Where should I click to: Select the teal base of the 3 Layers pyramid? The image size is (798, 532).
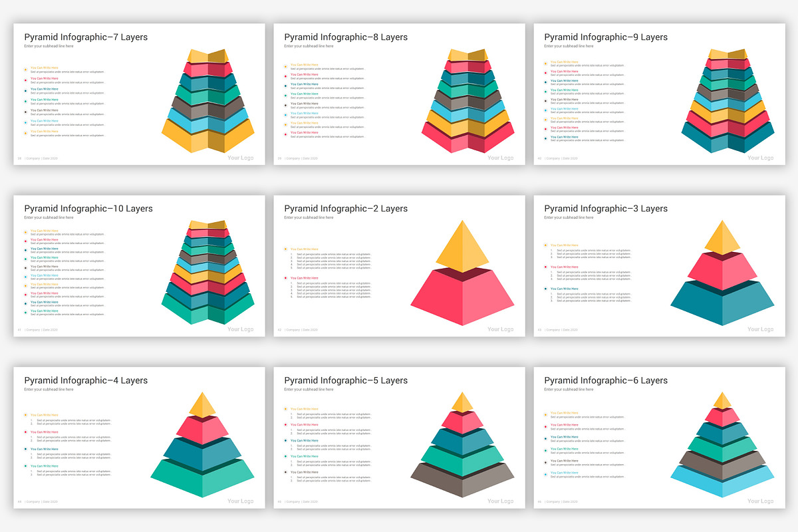[x=722, y=305]
